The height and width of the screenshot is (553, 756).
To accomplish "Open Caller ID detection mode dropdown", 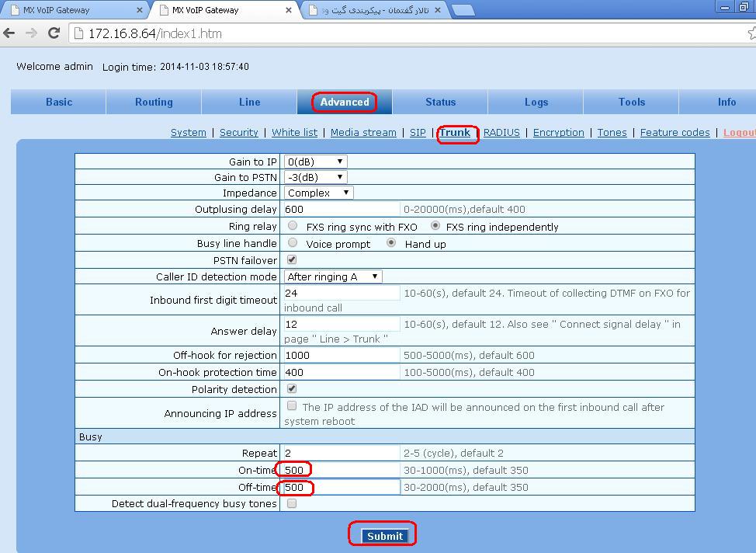I will 332,276.
